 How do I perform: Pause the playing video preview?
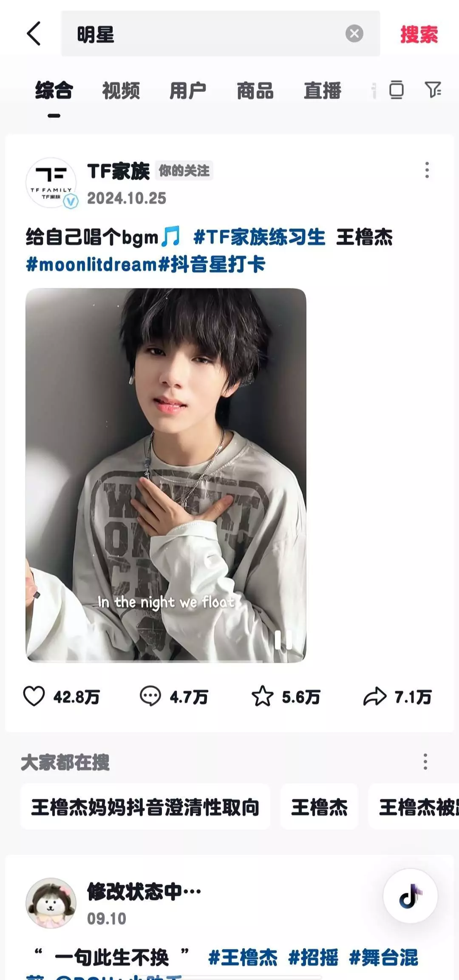click(283, 639)
